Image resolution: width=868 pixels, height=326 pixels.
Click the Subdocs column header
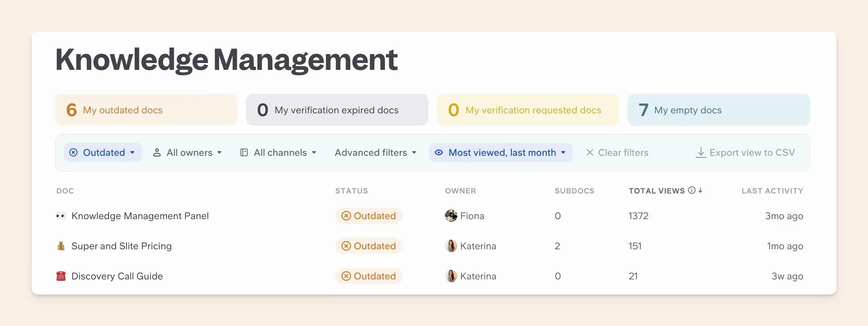tap(575, 191)
